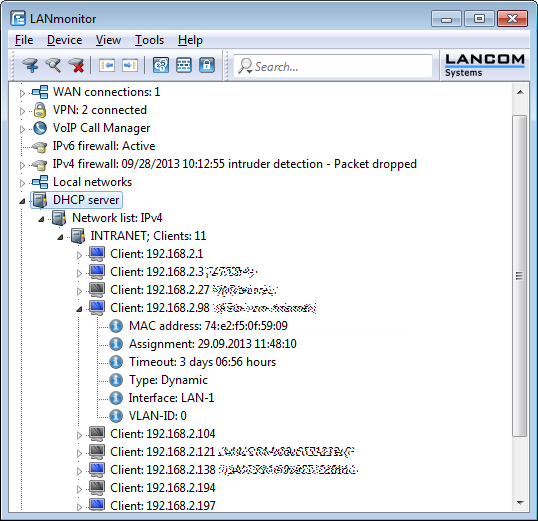Expand the WAN connections node

[x=22, y=93]
